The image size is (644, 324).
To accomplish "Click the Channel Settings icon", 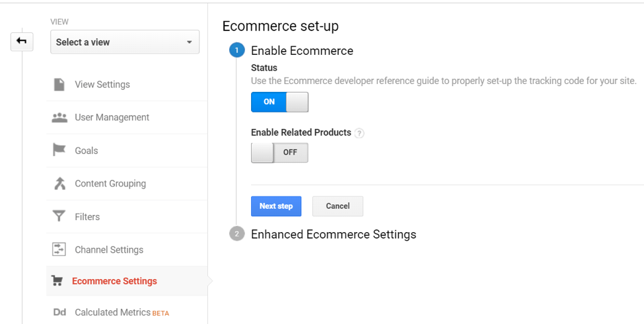I will click(x=59, y=249).
